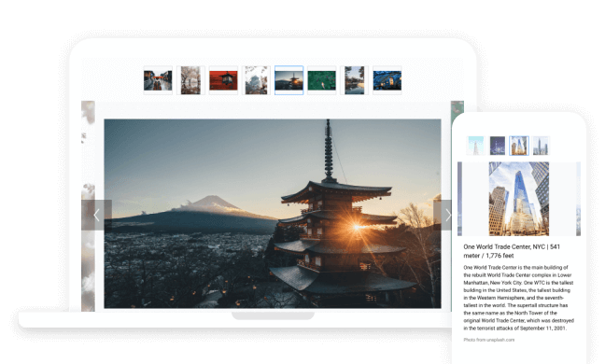Select the street with red umbrella thumbnail
Screen dimensions: 605x364
click(158, 80)
